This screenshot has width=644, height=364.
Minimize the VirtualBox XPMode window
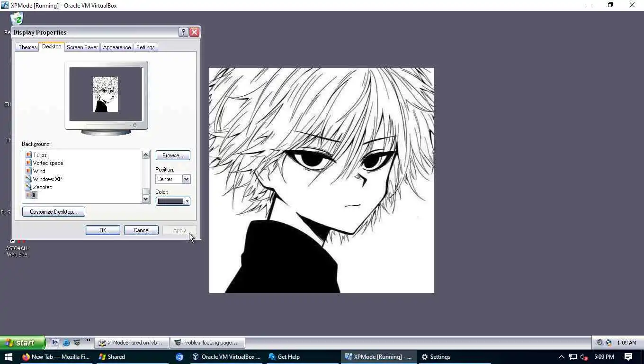589,5
